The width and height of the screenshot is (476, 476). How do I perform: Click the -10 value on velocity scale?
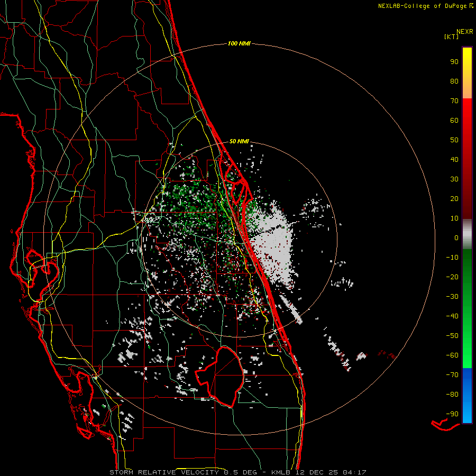[452, 258]
